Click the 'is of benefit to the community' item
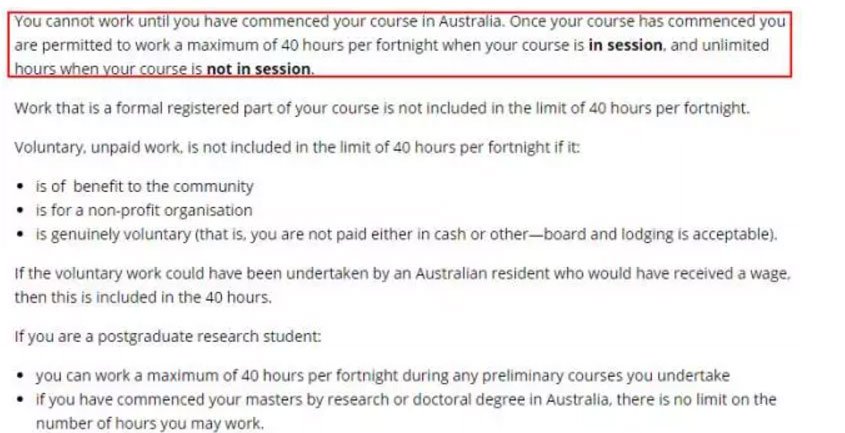Viewport: 845px width, 433px height. click(x=144, y=187)
